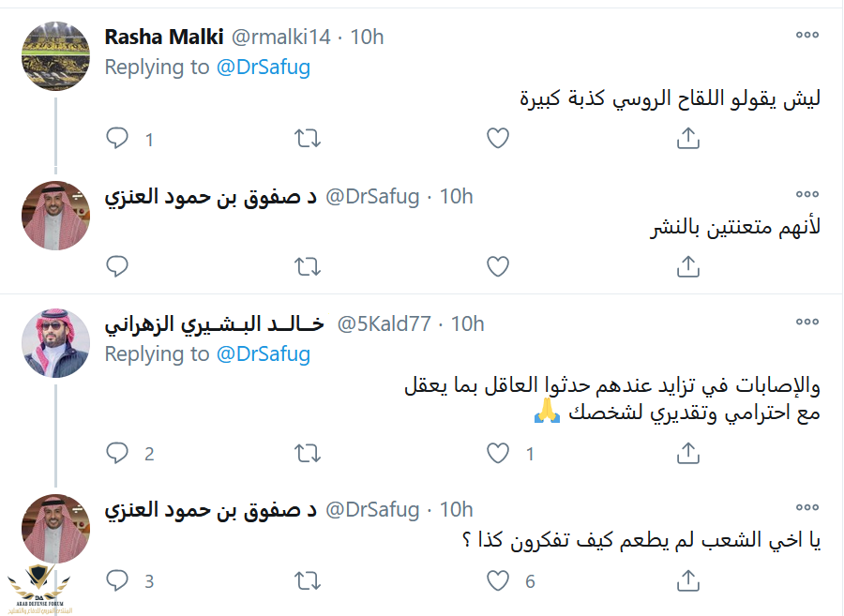Retweet Rasha Malki's tweet
Image resolution: width=844 pixels, height=616 pixels.
click(308, 139)
